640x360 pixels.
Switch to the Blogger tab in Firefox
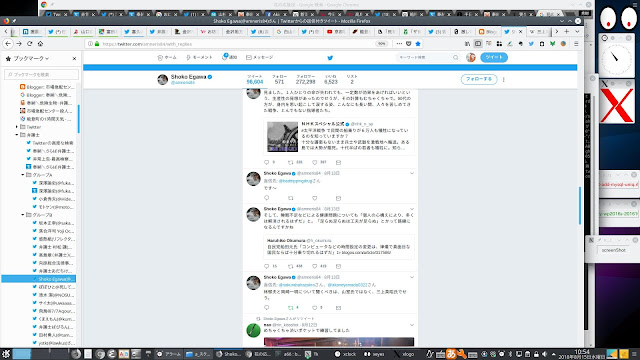click(488, 31)
